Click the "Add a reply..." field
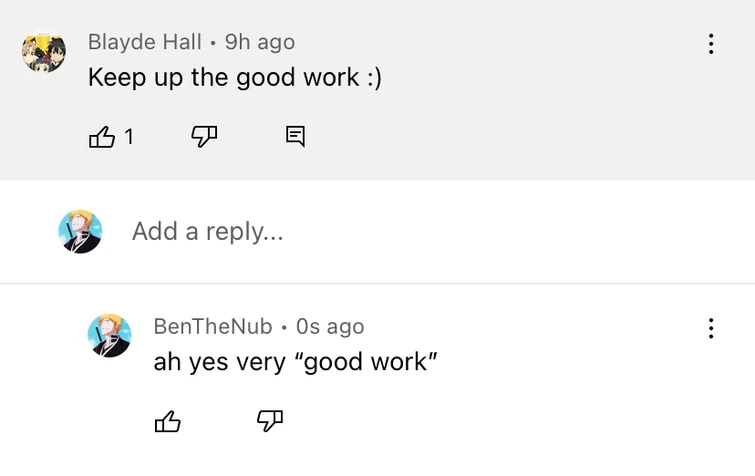The width and height of the screenshot is (755, 476). (x=208, y=231)
